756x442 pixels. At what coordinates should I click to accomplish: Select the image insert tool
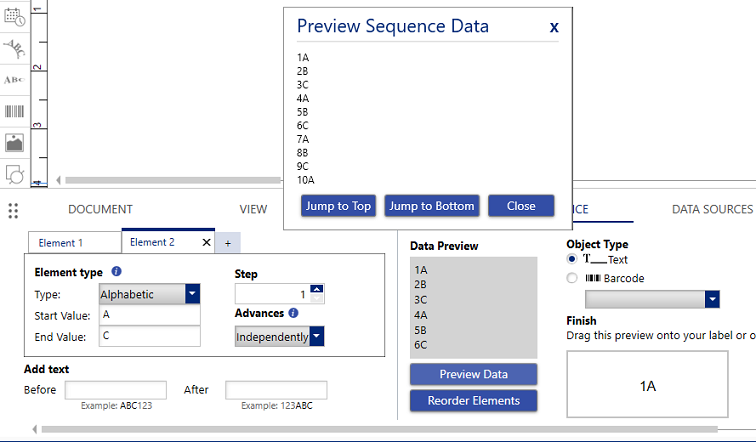tap(14, 142)
